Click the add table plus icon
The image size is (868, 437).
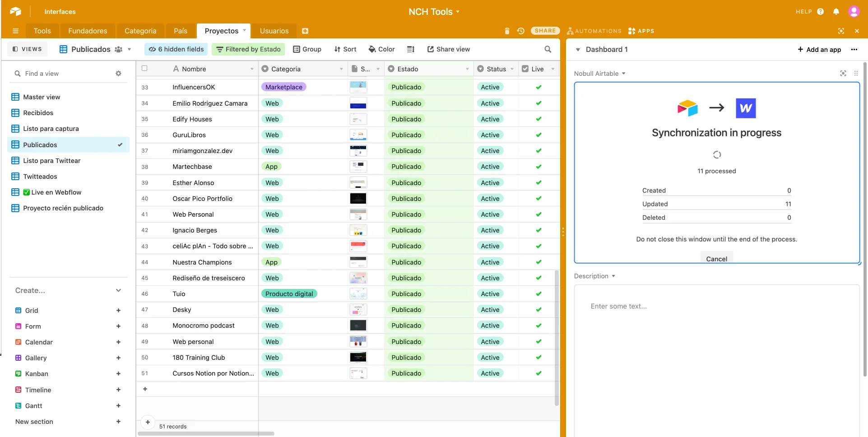[x=305, y=31]
